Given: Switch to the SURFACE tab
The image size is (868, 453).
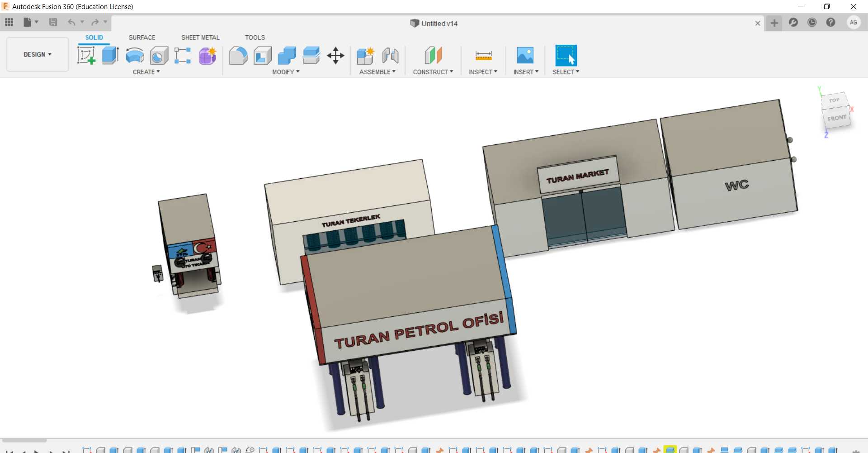Looking at the screenshot, I should tap(142, 38).
